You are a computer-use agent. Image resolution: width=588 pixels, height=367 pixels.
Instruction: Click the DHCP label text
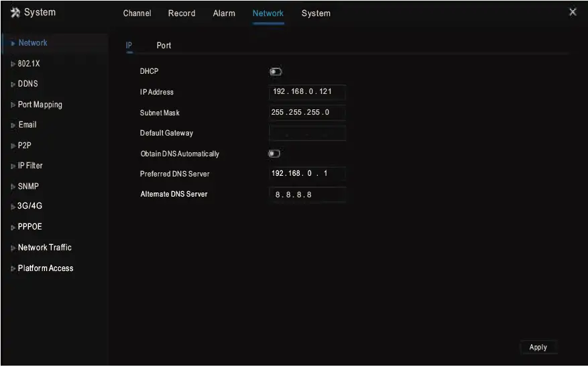pyautogui.click(x=150, y=71)
